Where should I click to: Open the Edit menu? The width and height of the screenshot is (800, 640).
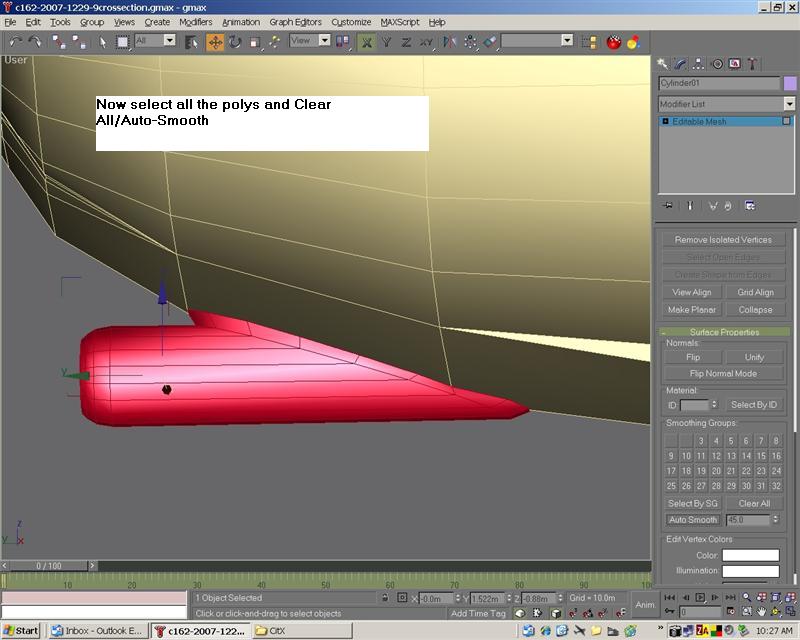click(33, 22)
